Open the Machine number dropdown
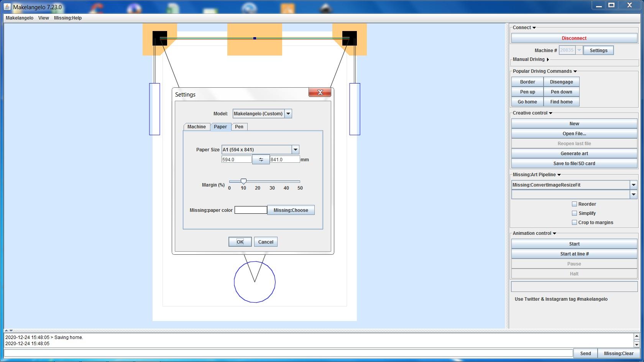This screenshot has width=644, height=362. (x=579, y=50)
